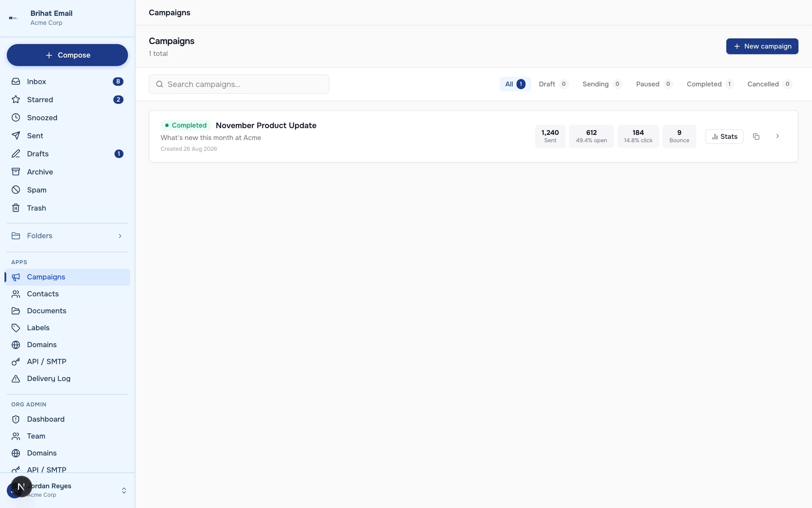Duplicate November Product Update campaign
The height and width of the screenshot is (508, 812).
(x=756, y=136)
